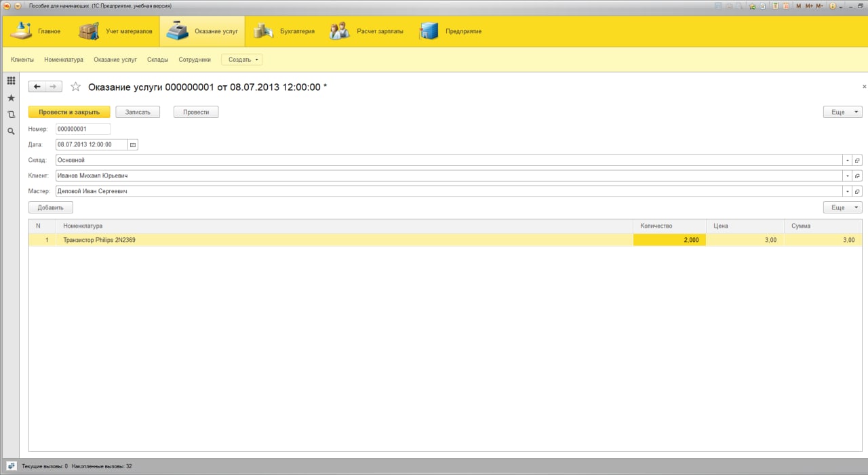This screenshot has height=475, width=868.
Task: Open the calculator icon in title bar
Action: [775, 5]
